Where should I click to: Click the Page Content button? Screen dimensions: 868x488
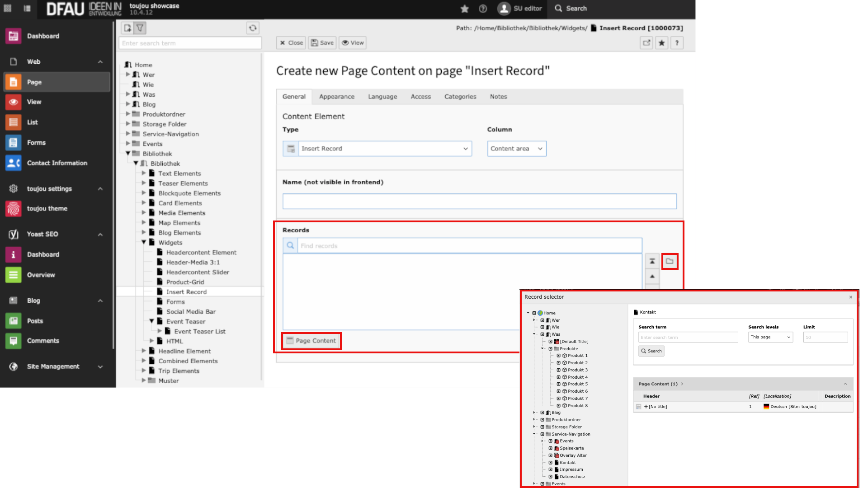point(311,341)
